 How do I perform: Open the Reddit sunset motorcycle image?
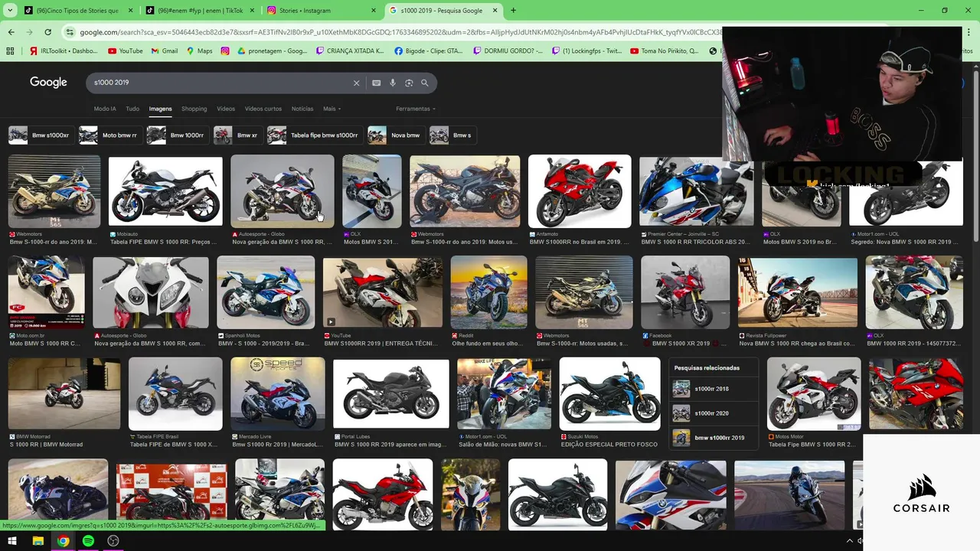[488, 292]
